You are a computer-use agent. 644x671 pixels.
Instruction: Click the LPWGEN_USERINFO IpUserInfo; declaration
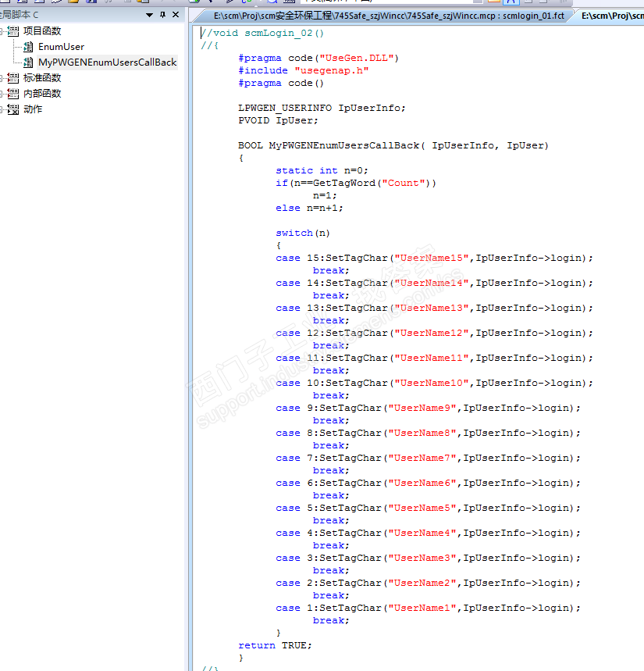(x=322, y=108)
